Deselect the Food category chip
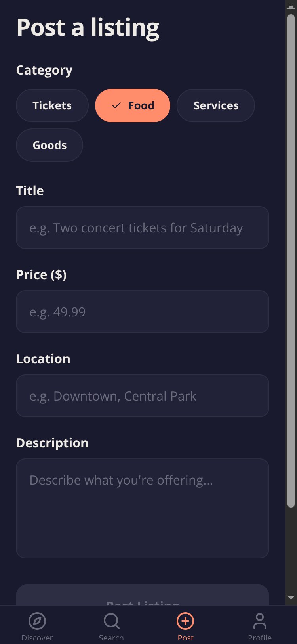Screen dimensions: 297x644 [x=133, y=105]
